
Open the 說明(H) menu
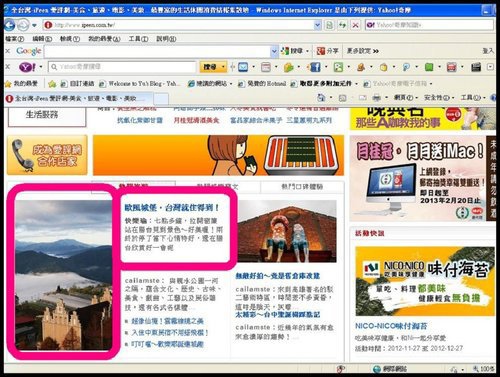pyautogui.click(x=166, y=39)
